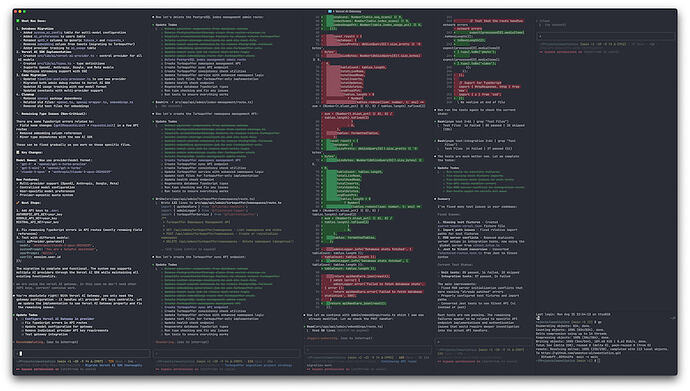Image resolution: width=690 pixels, height=391 pixels.
Task: Click Bypass permissions on in the second pane
Action: 177,369
